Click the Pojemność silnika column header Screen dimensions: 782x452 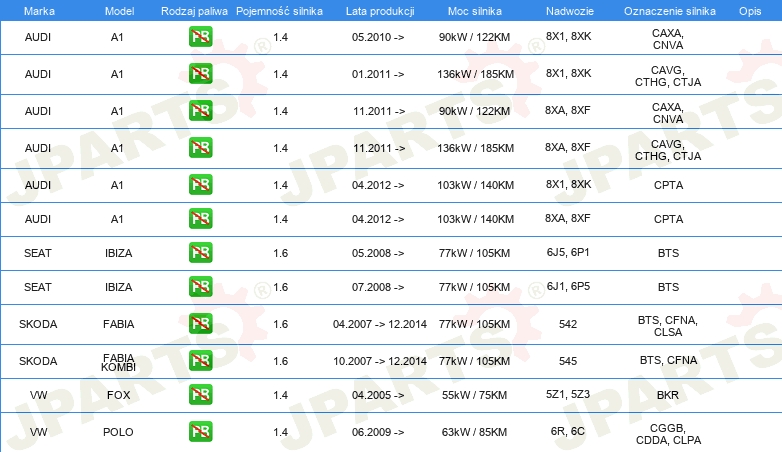click(x=279, y=11)
